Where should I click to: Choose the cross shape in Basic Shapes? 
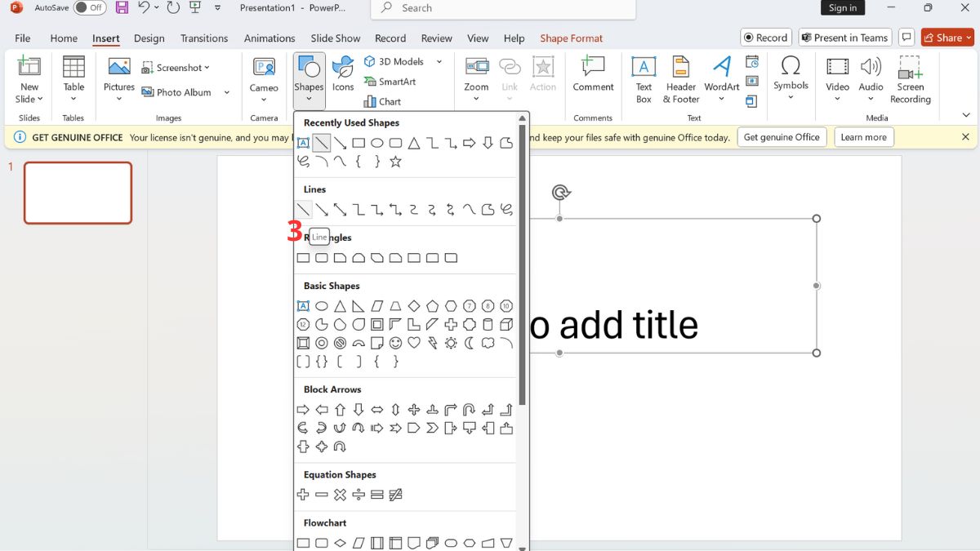pos(451,324)
